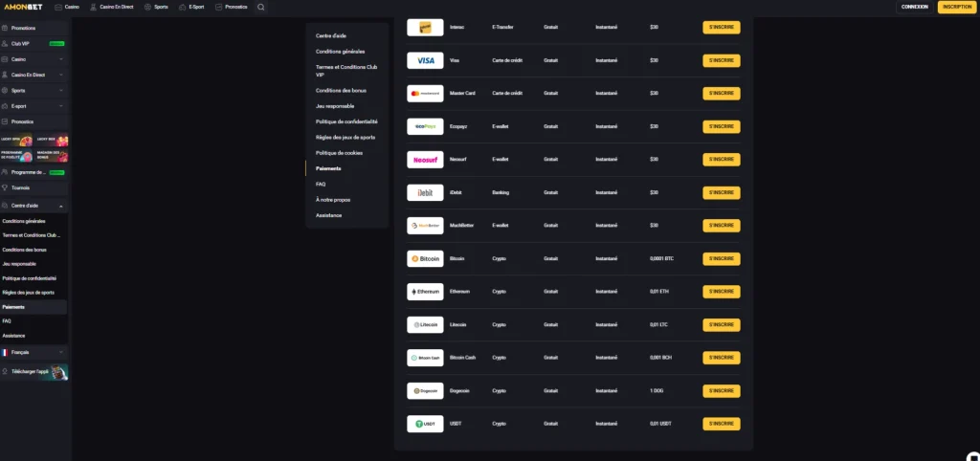Click the Dogecoin logo

pyautogui.click(x=425, y=391)
